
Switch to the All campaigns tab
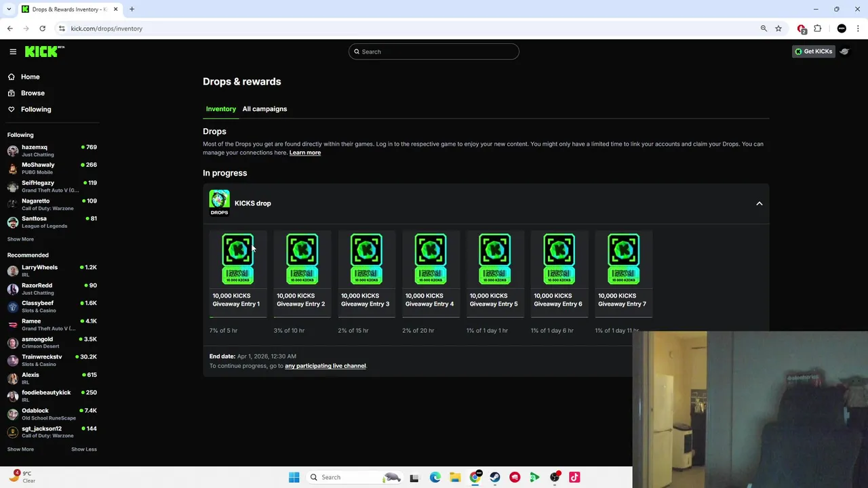pyautogui.click(x=264, y=109)
